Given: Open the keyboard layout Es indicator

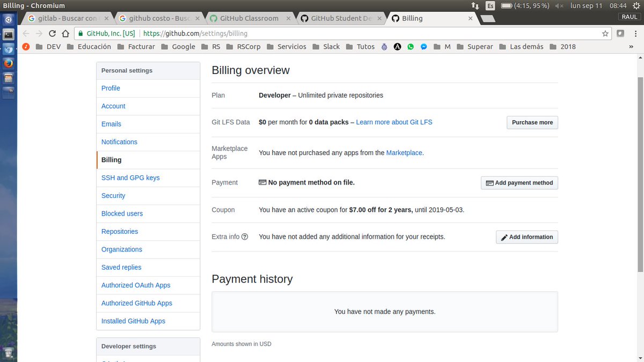Looking at the screenshot, I should (490, 5).
